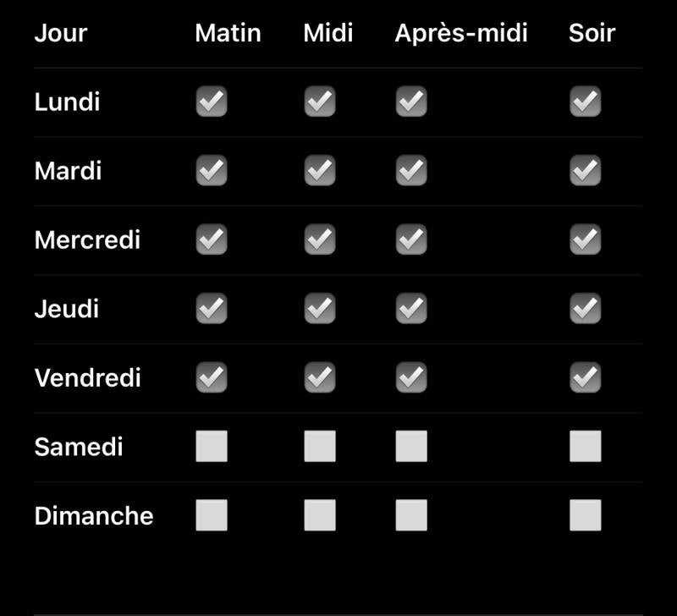Uncheck Lundi Matin checkbox
This screenshot has height=616, width=677.
[212, 102]
